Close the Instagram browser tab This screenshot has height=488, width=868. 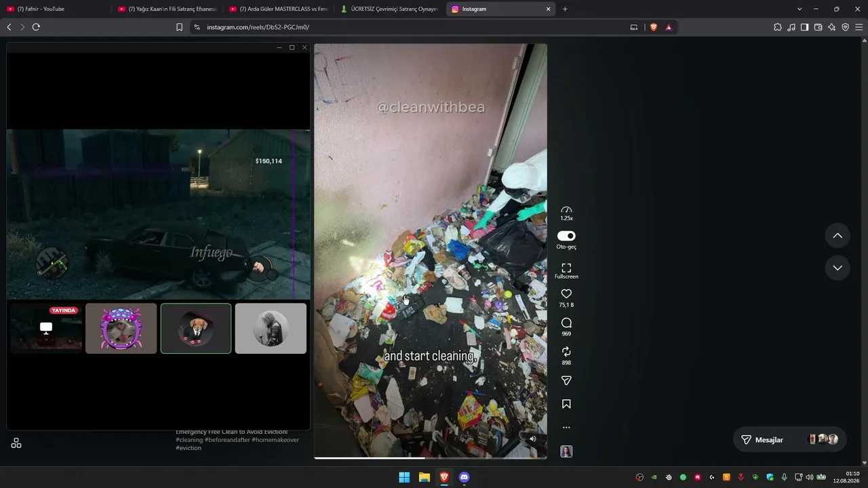tap(548, 9)
